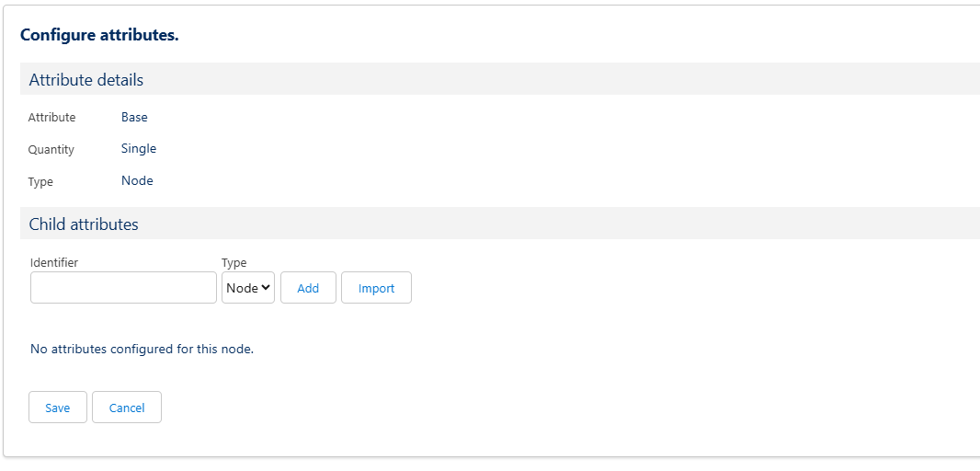This screenshot has height=471, width=980.
Task: Click the Base attribute value
Action: tap(134, 118)
